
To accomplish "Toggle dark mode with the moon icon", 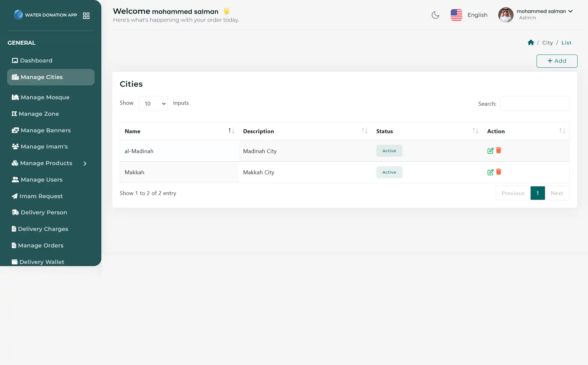I will coord(435,15).
